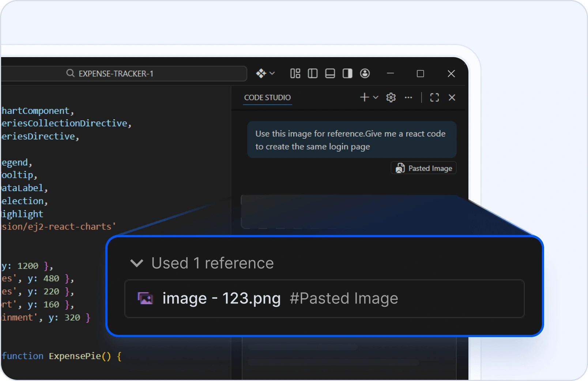Select the chat message about the login page
Screen dimensions: 588x381
point(351,140)
